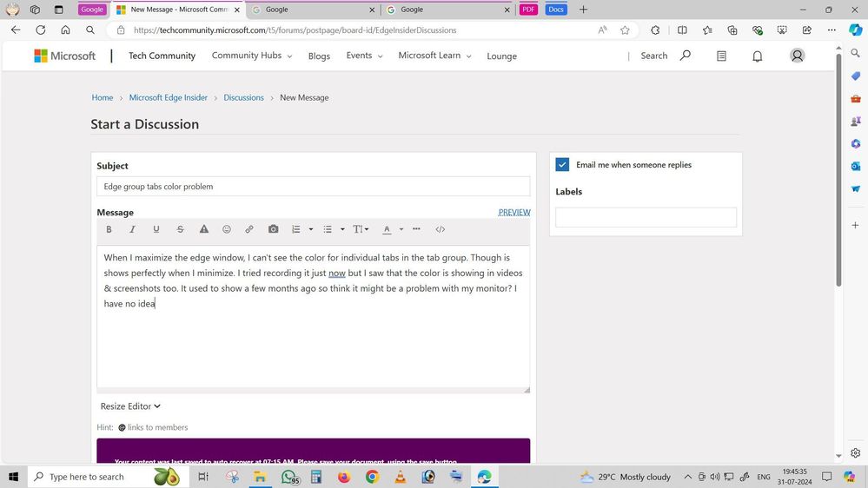The image size is (868, 488).
Task: Expand Events menu
Action: pyautogui.click(x=364, y=56)
